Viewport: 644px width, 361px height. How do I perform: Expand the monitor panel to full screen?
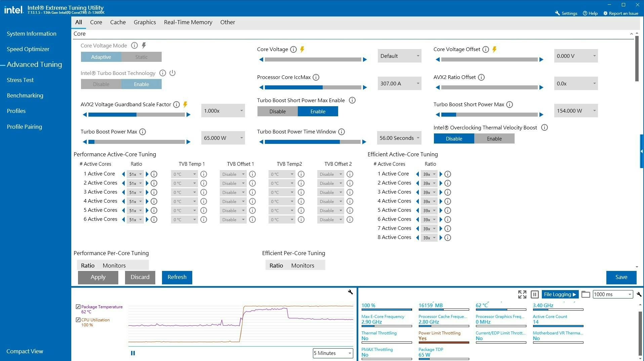[x=522, y=294]
